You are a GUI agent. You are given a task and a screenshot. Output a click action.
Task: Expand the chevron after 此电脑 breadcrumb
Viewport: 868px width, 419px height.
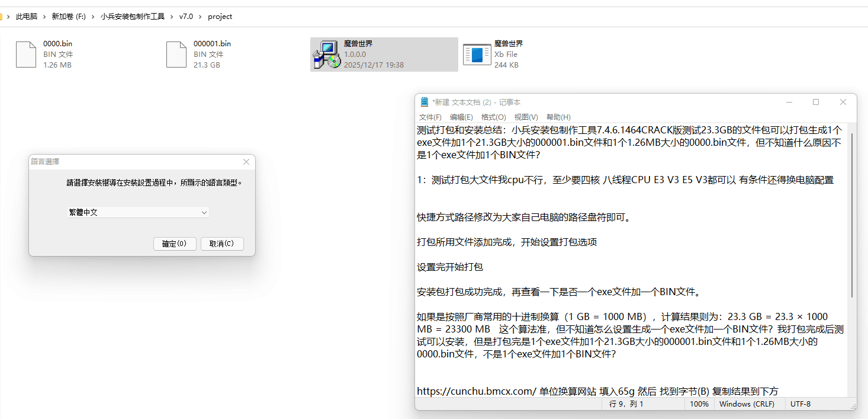pyautogui.click(x=43, y=16)
